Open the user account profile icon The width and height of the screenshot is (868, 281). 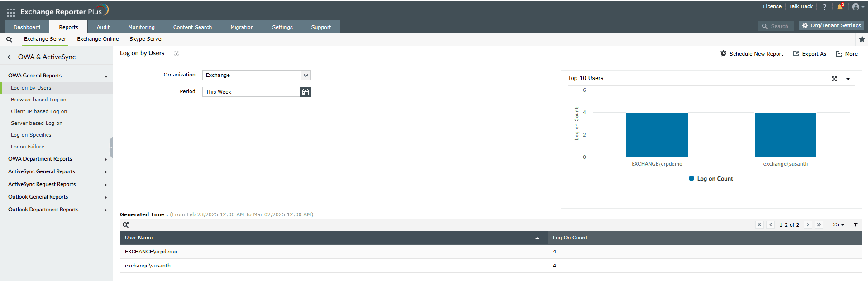858,7
